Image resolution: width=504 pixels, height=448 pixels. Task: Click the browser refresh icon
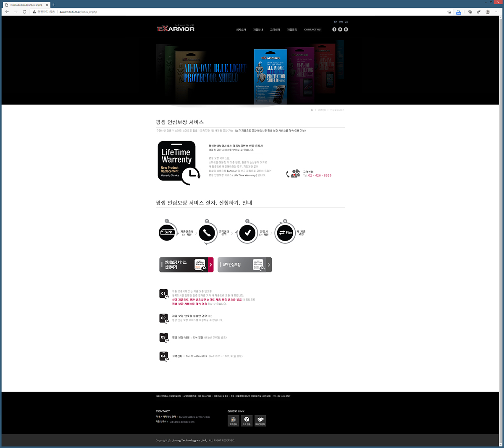point(24,12)
